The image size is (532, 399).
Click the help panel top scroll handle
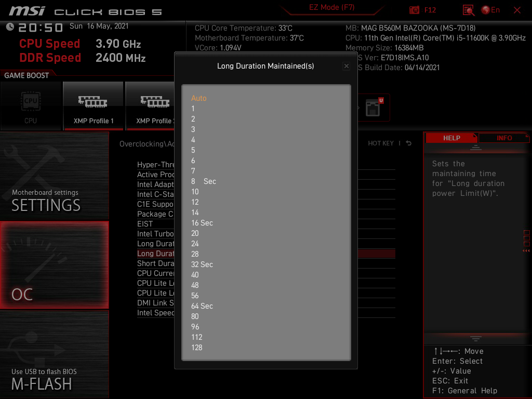[476, 147]
